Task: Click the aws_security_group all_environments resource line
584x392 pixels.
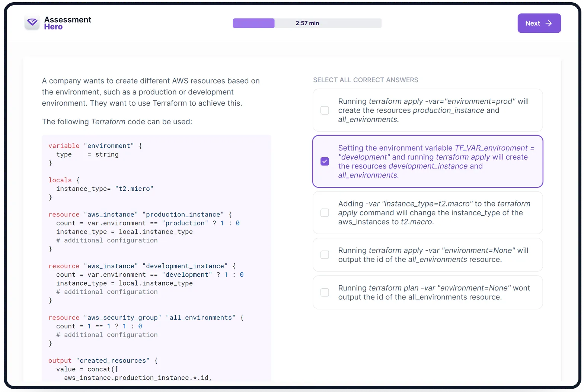Action: pyautogui.click(x=146, y=318)
